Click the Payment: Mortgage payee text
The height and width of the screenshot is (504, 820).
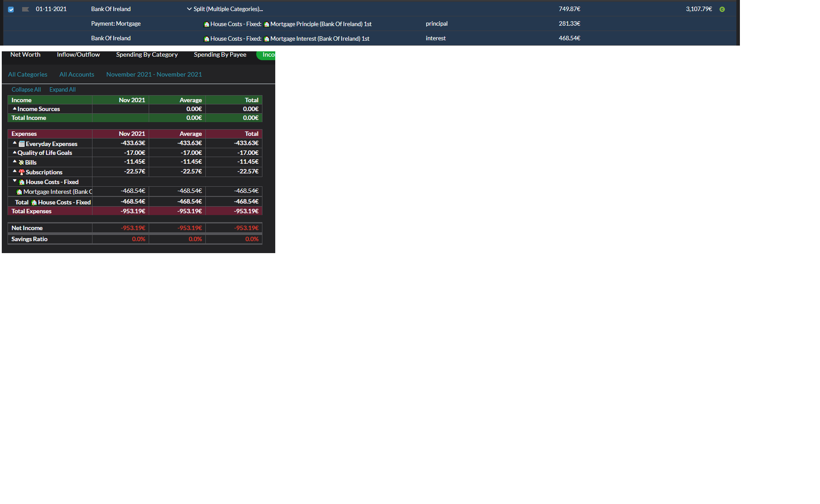click(116, 23)
